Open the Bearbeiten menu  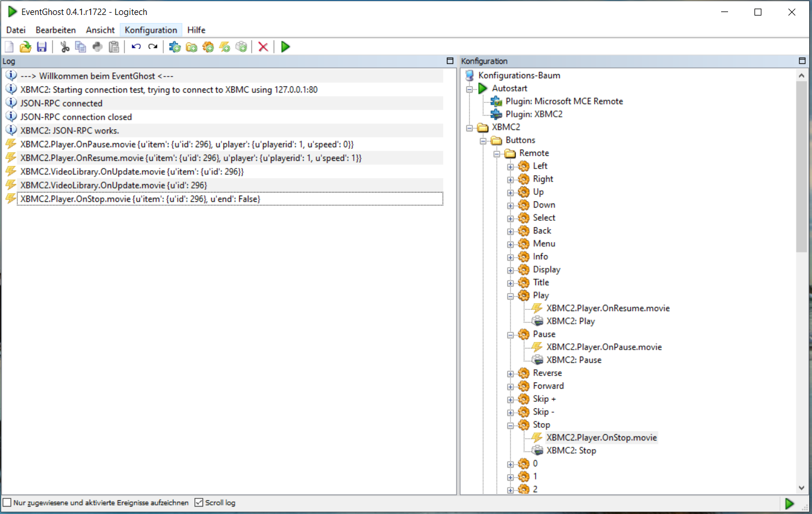[56, 30]
